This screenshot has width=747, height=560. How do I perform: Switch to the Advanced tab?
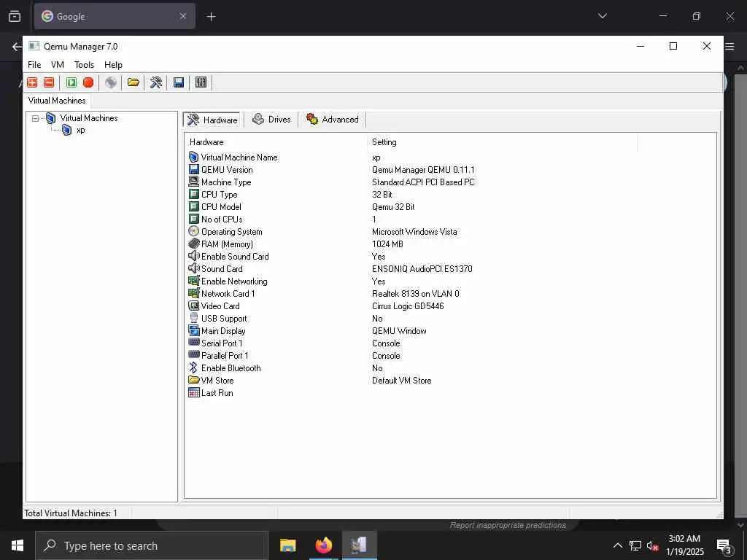click(x=333, y=120)
